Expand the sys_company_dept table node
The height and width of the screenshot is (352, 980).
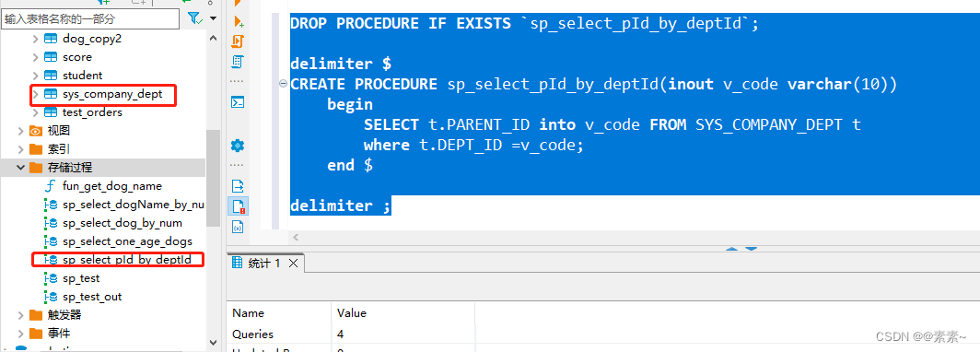(x=36, y=94)
